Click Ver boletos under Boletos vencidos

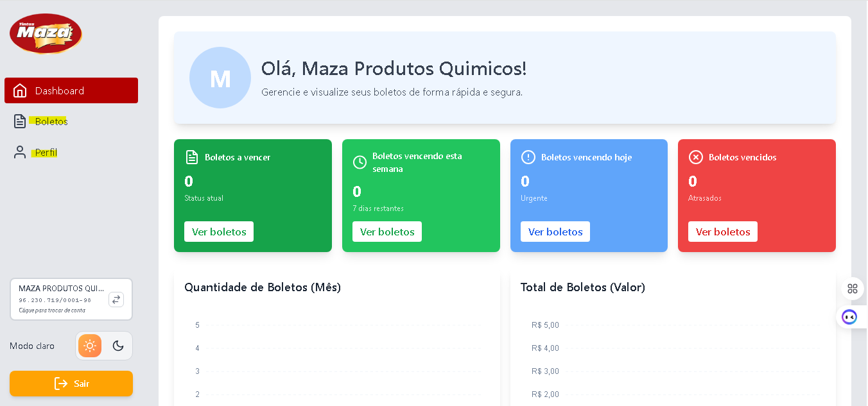(x=723, y=232)
